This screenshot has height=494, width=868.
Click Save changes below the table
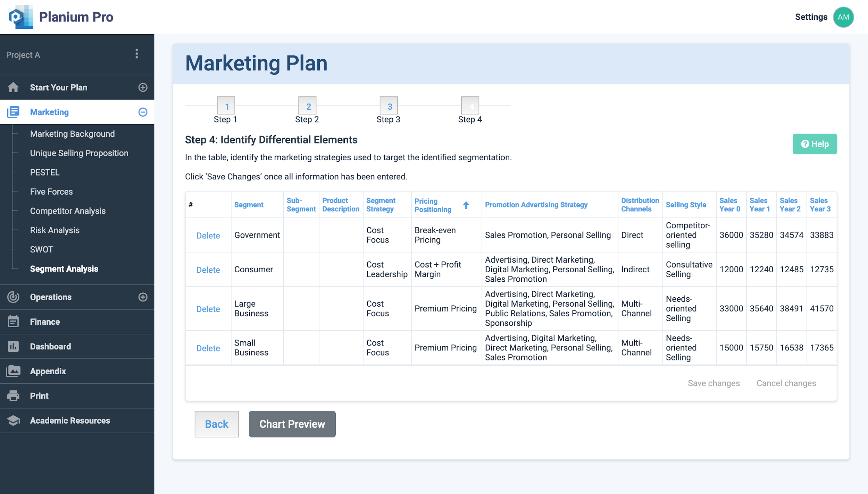pyautogui.click(x=714, y=383)
